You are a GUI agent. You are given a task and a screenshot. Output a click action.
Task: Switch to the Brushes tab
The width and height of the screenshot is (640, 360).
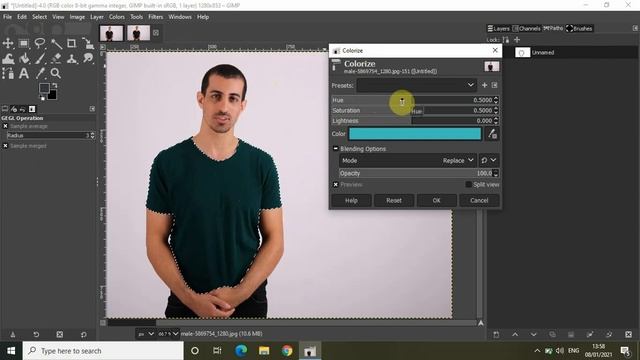click(579, 28)
